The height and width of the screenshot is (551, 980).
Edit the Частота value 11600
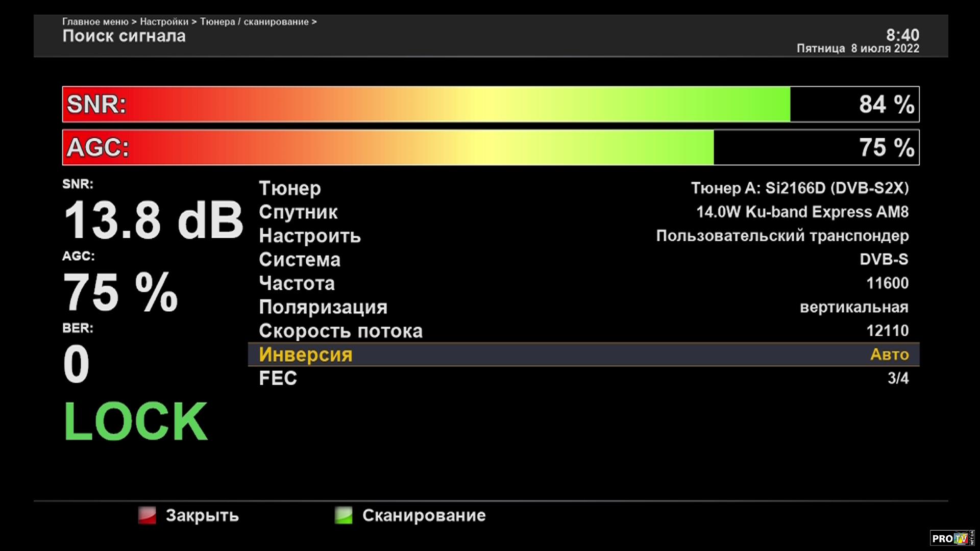[887, 283]
